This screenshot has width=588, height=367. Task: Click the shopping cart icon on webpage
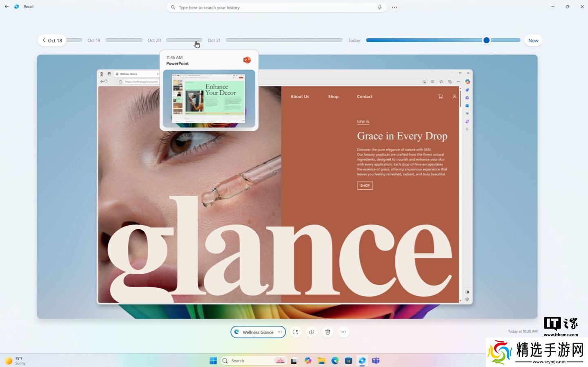coord(440,96)
